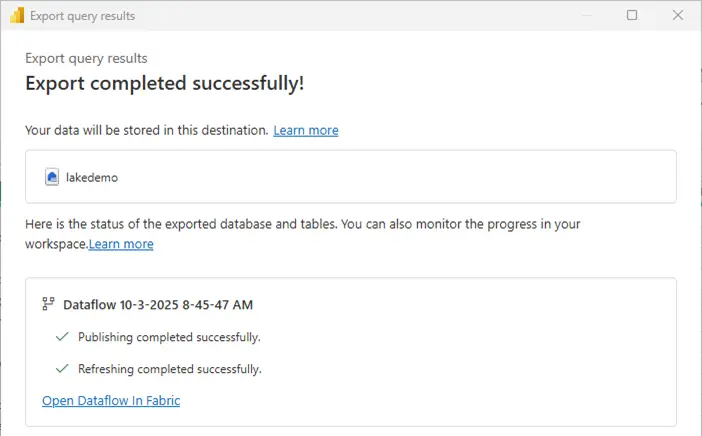Viewport: 702px width, 436px height.
Task: Click the checkmark next to Refreshing completed
Action: pos(63,369)
